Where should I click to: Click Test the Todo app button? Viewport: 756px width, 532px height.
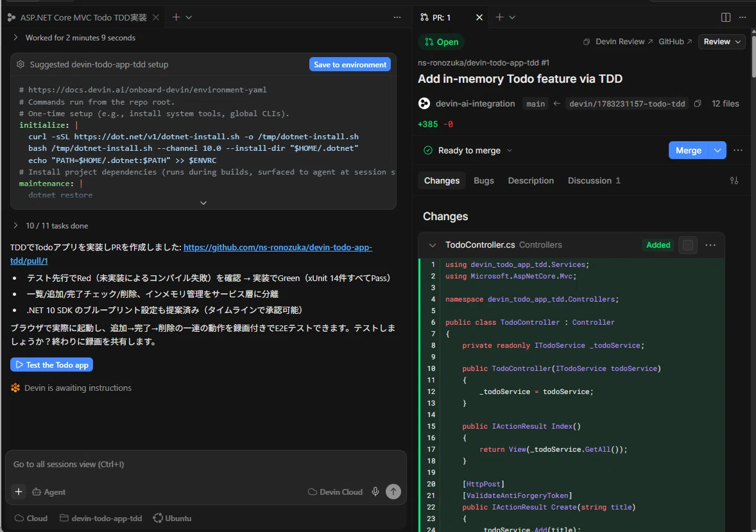[51, 365]
